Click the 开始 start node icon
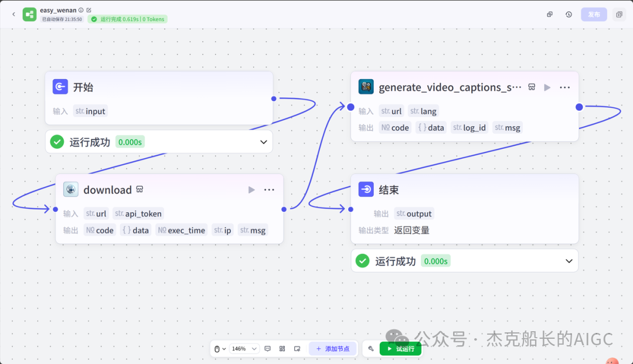This screenshot has width=633, height=364. point(60,87)
